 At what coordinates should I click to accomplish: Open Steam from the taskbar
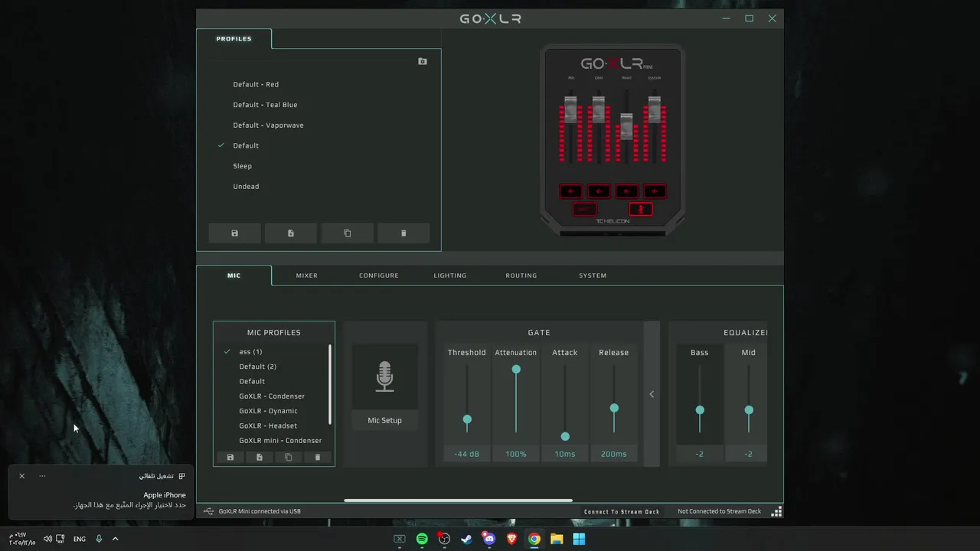tap(466, 539)
